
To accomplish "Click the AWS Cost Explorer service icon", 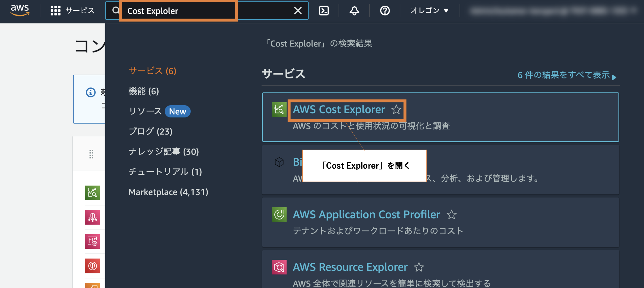I will pos(279,109).
